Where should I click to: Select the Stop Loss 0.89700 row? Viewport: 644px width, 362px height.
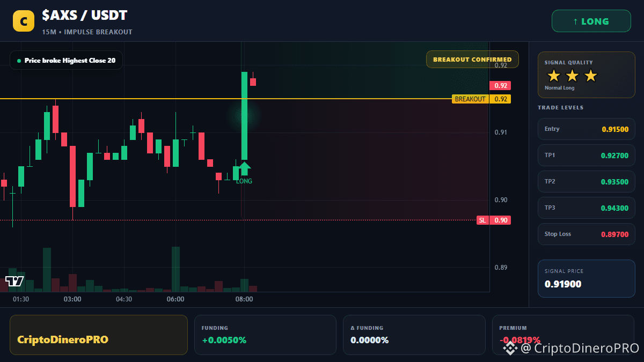click(586, 234)
